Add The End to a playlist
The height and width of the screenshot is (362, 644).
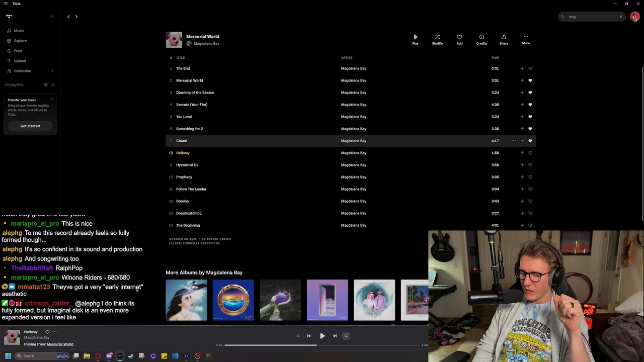pyautogui.click(x=522, y=68)
